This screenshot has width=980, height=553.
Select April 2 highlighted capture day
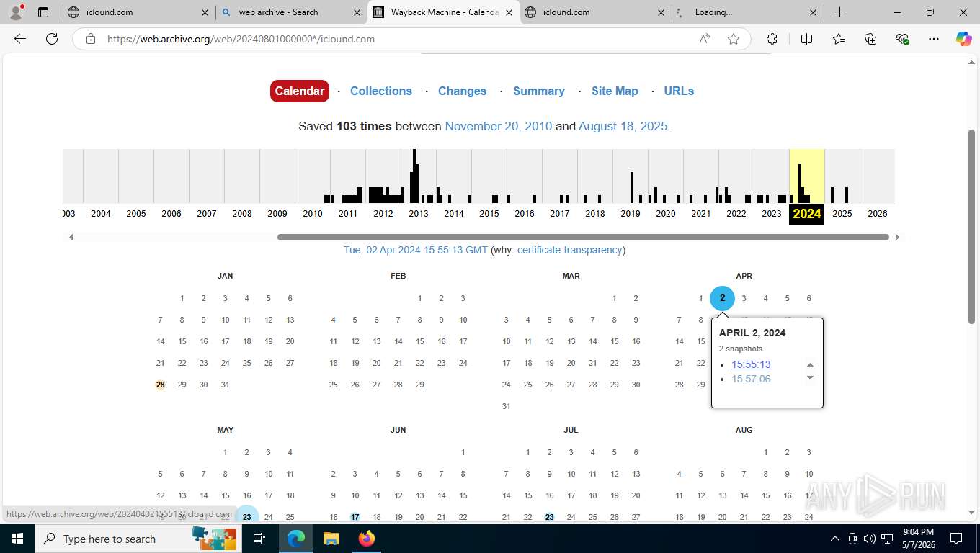(x=722, y=298)
